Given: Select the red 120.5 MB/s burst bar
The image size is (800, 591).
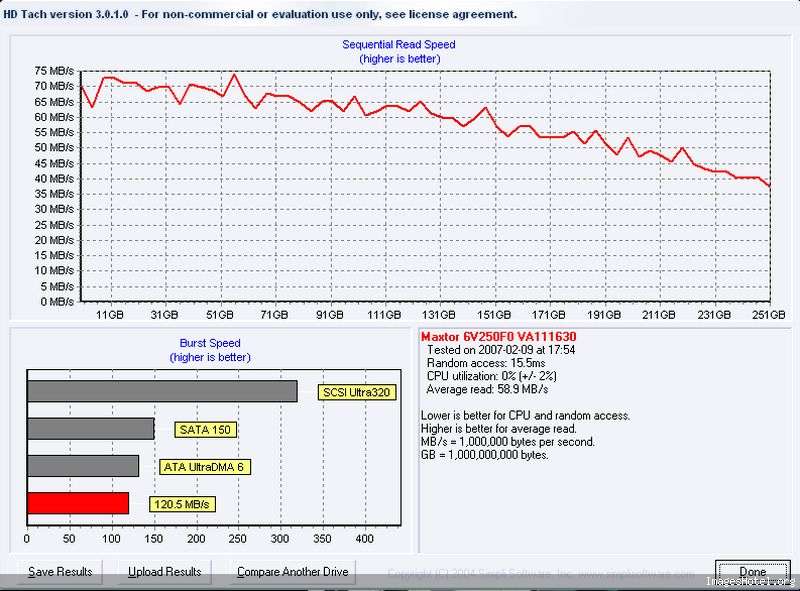Looking at the screenshot, I should tap(78, 503).
